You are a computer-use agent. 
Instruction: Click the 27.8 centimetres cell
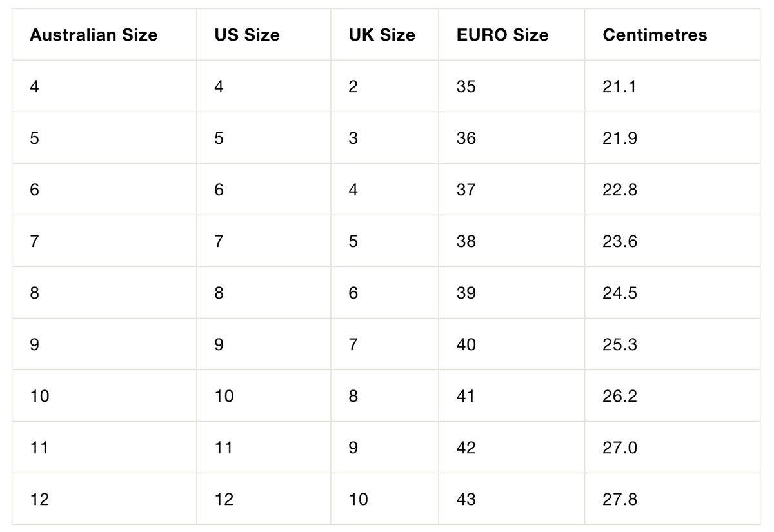pos(673,499)
